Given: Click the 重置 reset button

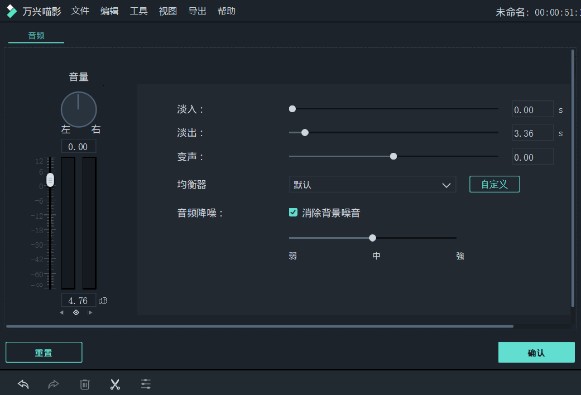Looking at the screenshot, I should click(44, 352).
